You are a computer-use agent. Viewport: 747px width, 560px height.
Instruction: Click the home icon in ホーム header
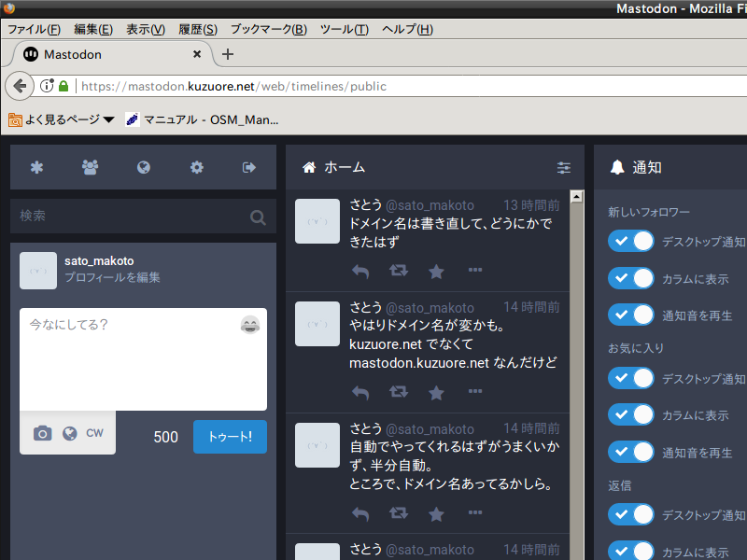click(309, 167)
